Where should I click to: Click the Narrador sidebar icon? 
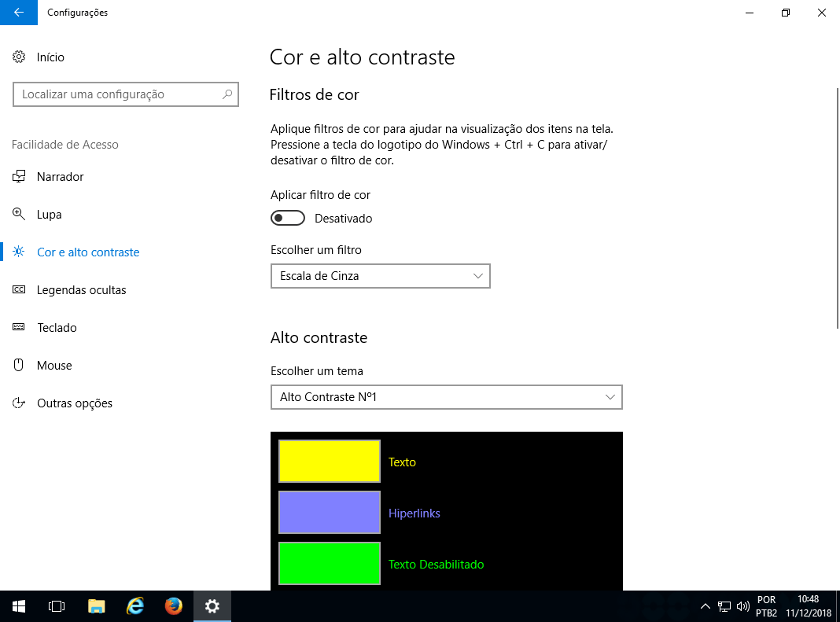click(x=19, y=177)
